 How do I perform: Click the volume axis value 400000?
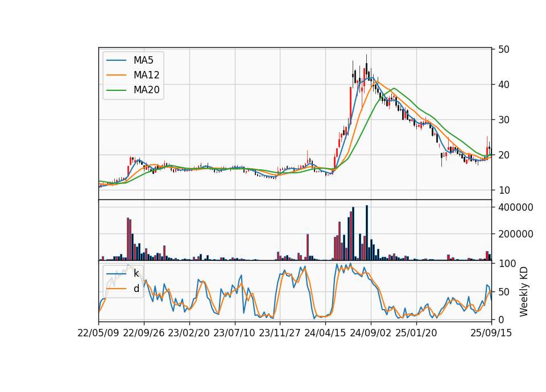click(x=516, y=207)
